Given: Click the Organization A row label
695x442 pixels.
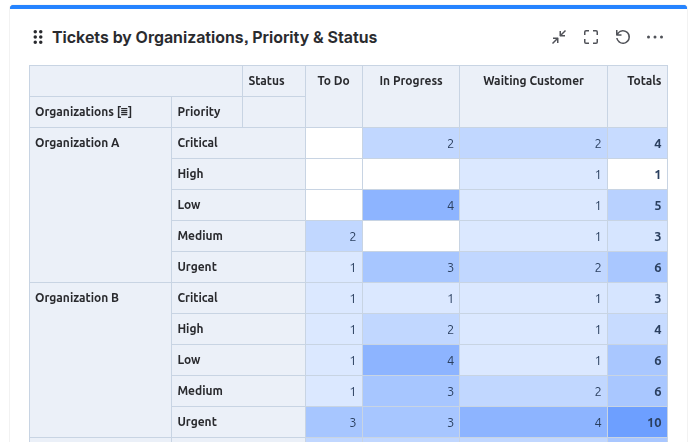Looking at the screenshot, I should pyautogui.click(x=77, y=143).
